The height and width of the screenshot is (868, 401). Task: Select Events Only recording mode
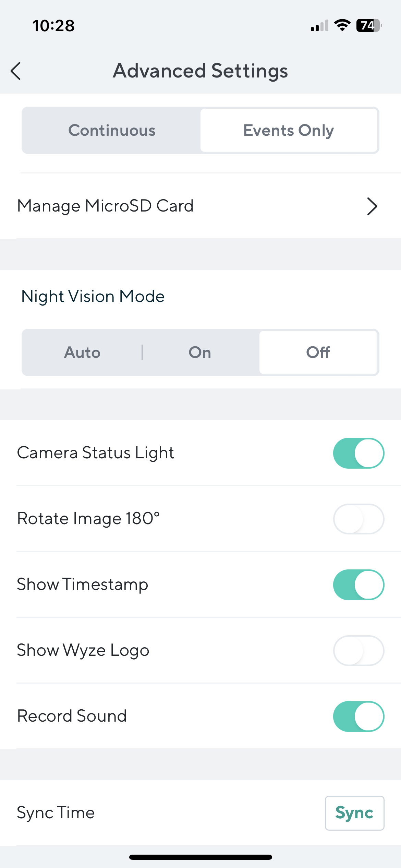click(289, 130)
